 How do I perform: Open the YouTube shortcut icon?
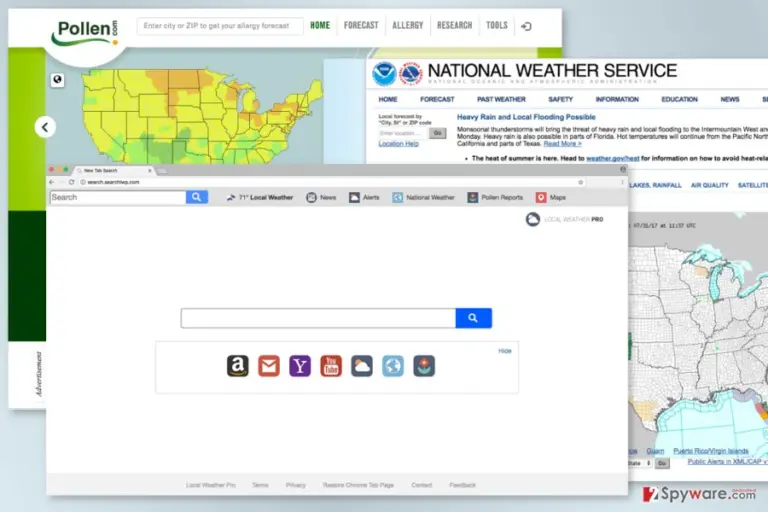[331, 366]
